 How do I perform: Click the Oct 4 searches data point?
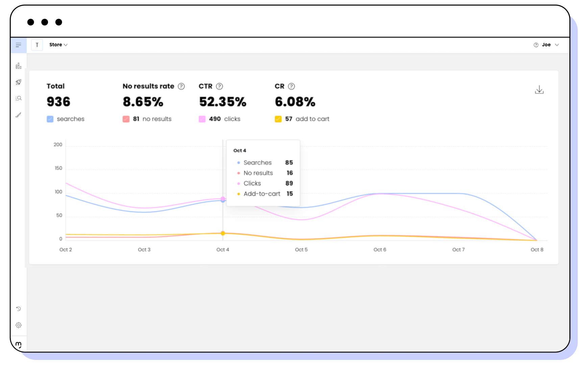pos(223,201)
